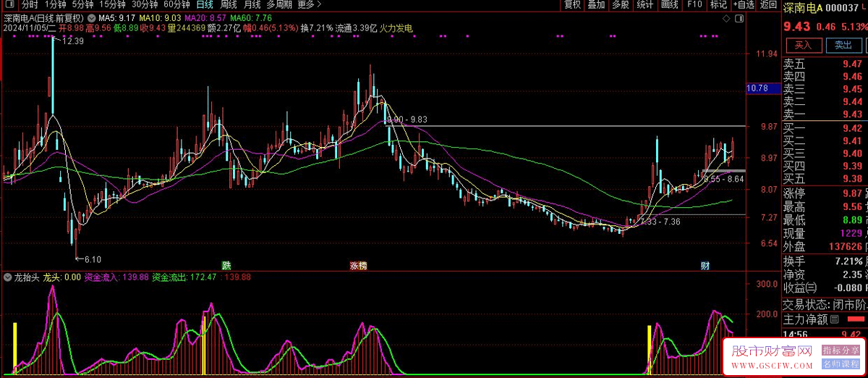Click the 财 marker on the chart
868x378 pixels.
(705, 266)
